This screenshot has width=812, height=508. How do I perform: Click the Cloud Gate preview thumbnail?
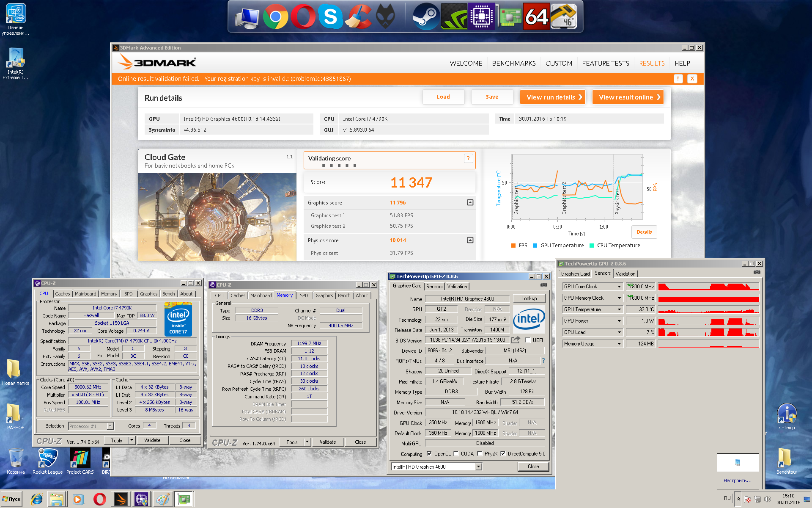217,216
